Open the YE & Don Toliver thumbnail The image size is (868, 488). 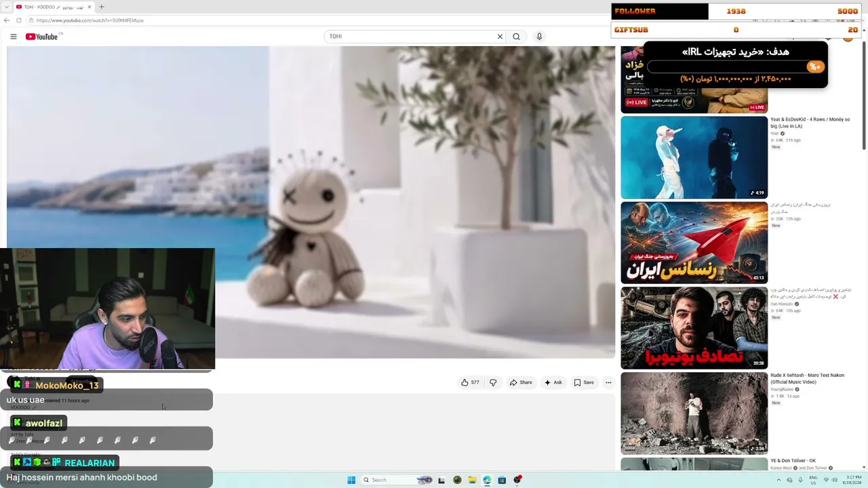pyautogui.click(x=694, y=464)
